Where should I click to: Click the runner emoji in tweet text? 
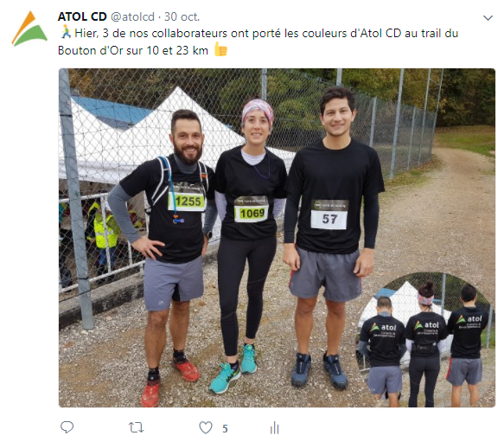point(66,32)
